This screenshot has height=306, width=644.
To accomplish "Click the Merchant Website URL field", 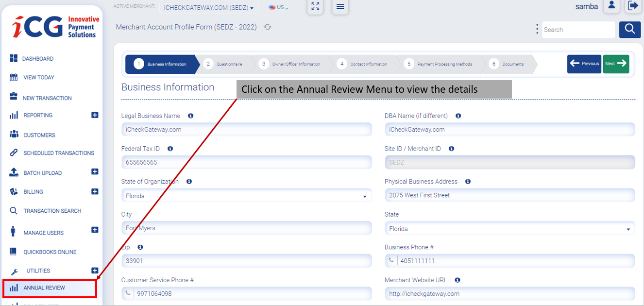I will pos(509,294).
